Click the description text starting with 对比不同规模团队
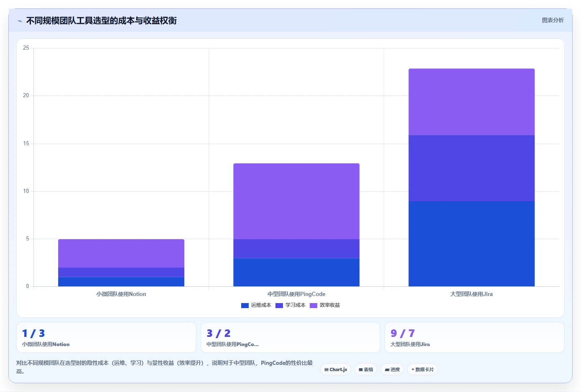Viewport: 581px width, 392px height. click(x=165, y=367)
